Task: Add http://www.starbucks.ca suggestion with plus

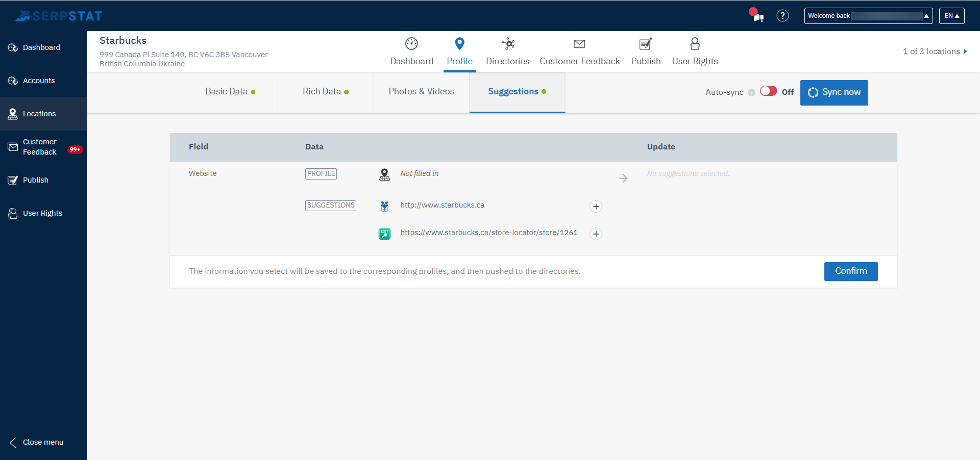Action: click(596, 206)
